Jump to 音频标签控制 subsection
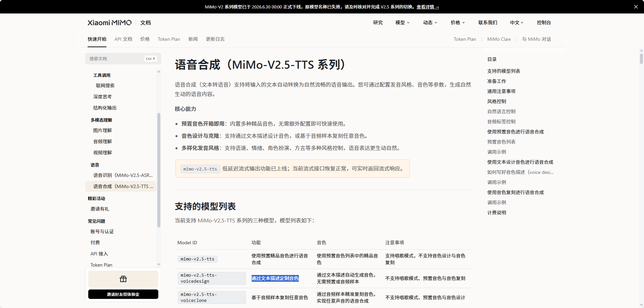644x308 pixels. click(x=501, y=122)
